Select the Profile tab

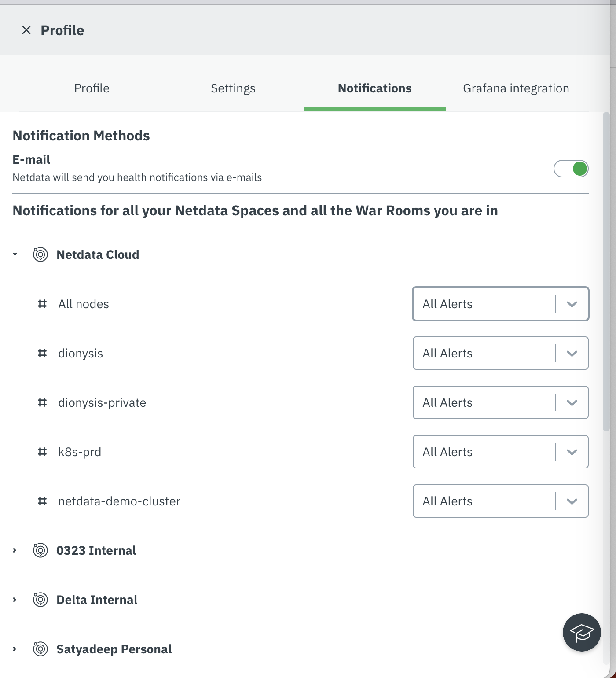(x=92, y=88)
